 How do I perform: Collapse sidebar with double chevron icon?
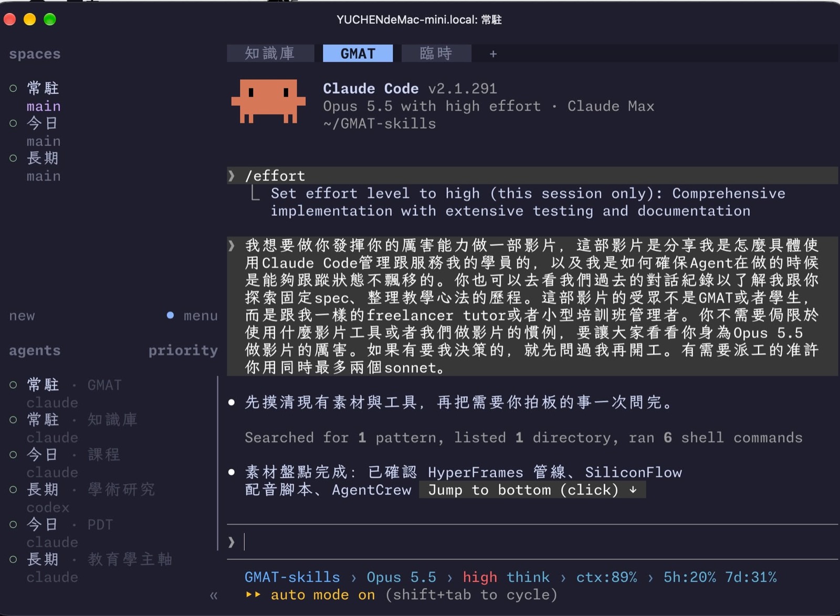tap(213, 596)
